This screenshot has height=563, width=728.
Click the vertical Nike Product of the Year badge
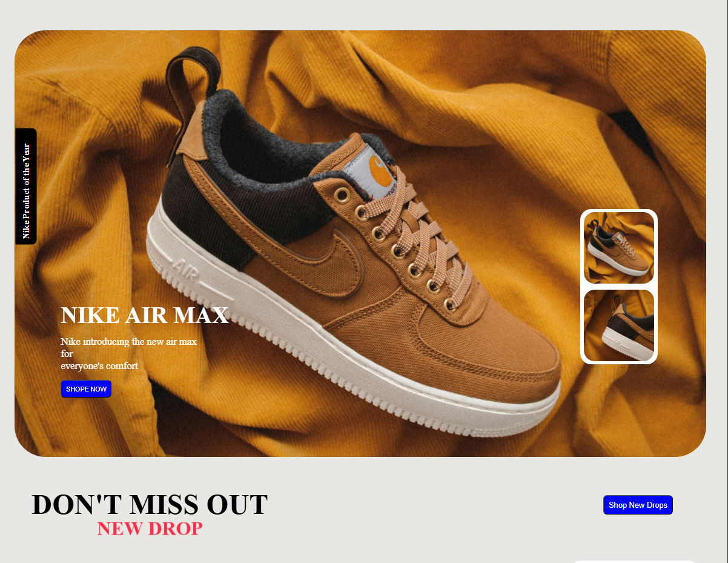[26, 186]
